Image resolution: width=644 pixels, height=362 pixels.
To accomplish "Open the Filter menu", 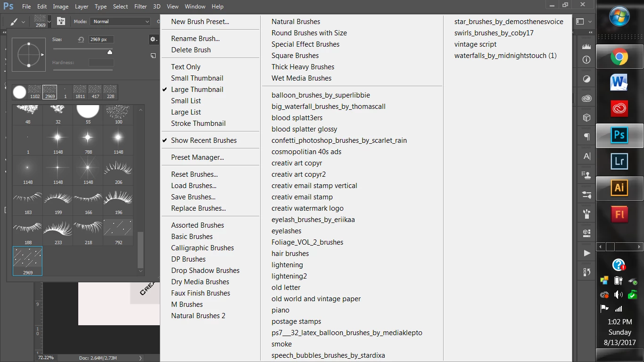I will pos(140,7).
